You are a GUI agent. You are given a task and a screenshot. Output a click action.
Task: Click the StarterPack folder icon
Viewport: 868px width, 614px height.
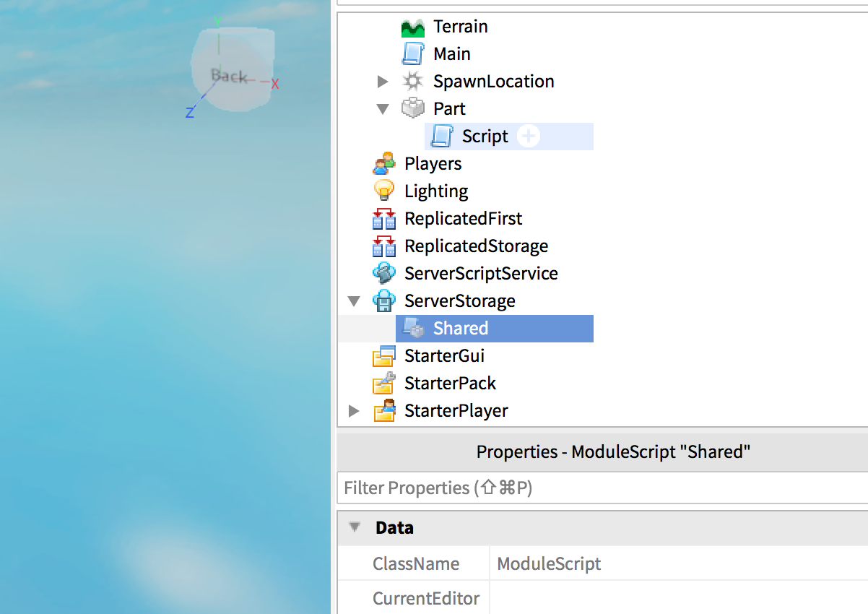[x=384, y=384]
